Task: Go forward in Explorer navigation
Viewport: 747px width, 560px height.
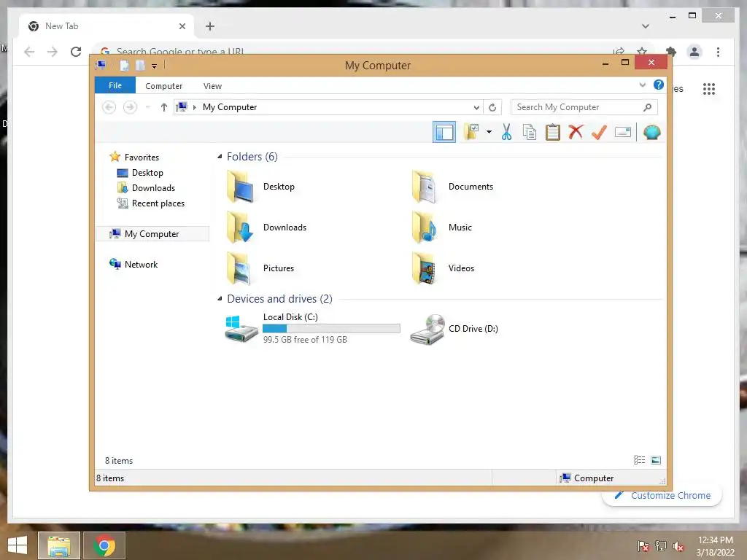Action: 130,107
